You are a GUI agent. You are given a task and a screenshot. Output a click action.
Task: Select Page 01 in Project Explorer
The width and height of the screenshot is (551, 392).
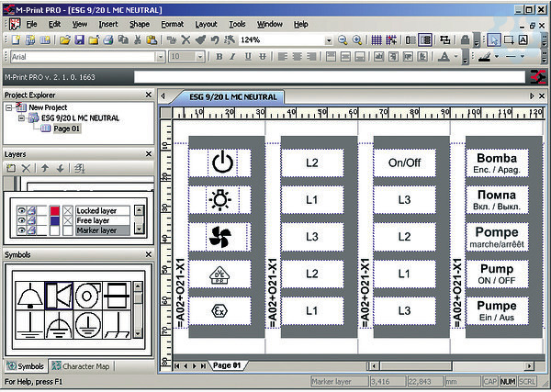[66, 129]
